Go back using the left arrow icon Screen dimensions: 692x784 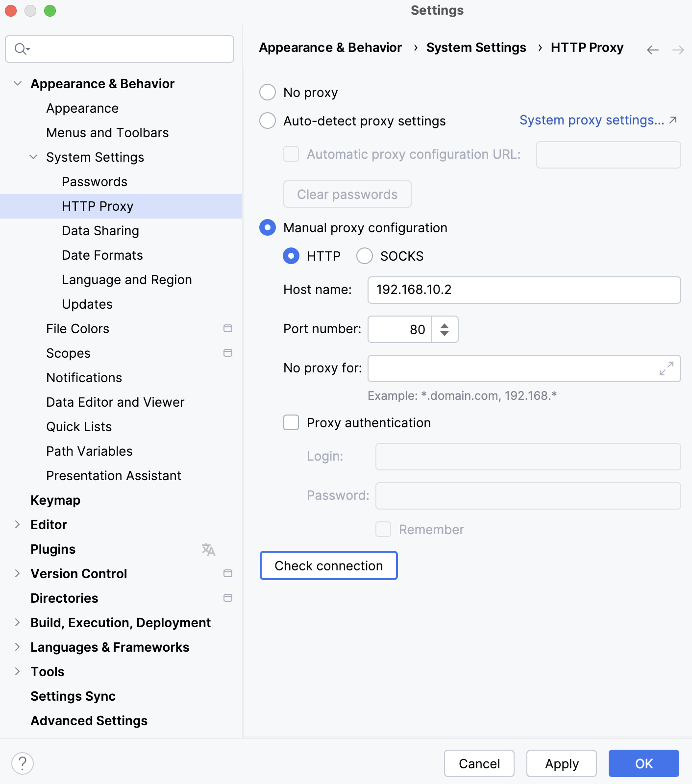pos(652,50)
